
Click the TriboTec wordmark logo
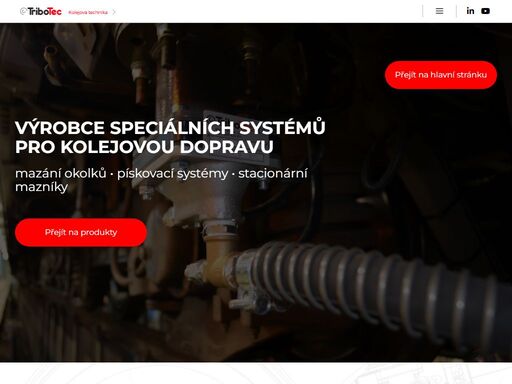click(x=44, y=12)
